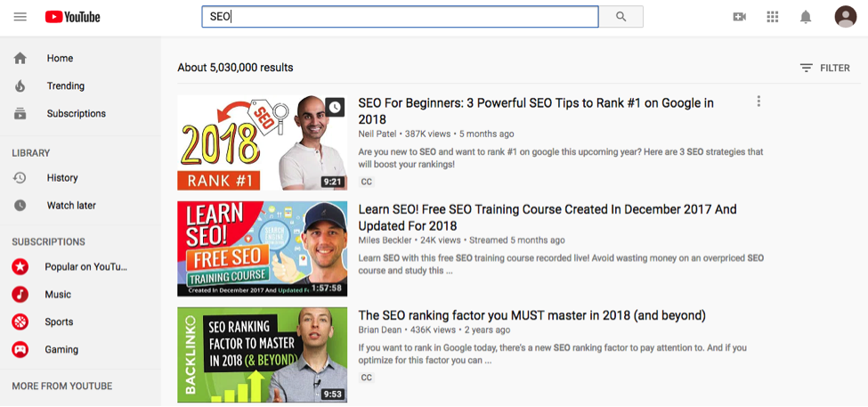
Task: Open the YouTube apps grid icon
Action: pyautogui.click(x=772, y=17)
